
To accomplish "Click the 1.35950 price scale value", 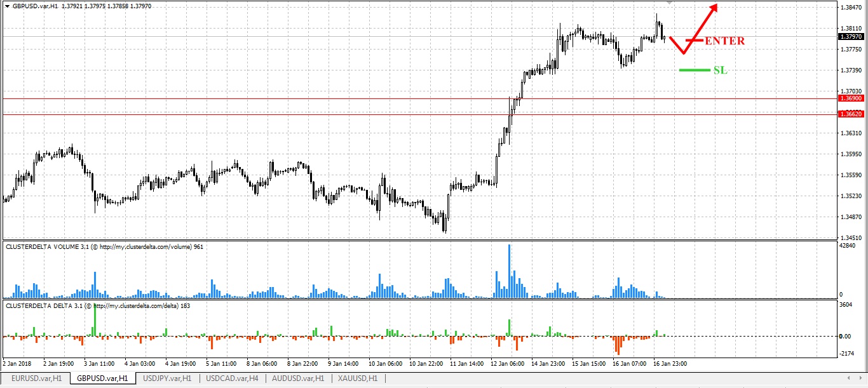I will pyautogui.click(x=851, y=154).
